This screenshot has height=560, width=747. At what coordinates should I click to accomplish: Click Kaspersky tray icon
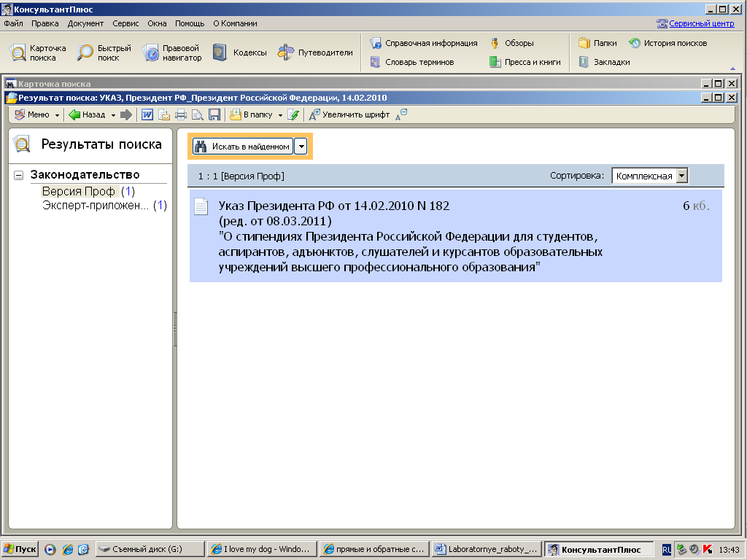click(x=708, y=550)
